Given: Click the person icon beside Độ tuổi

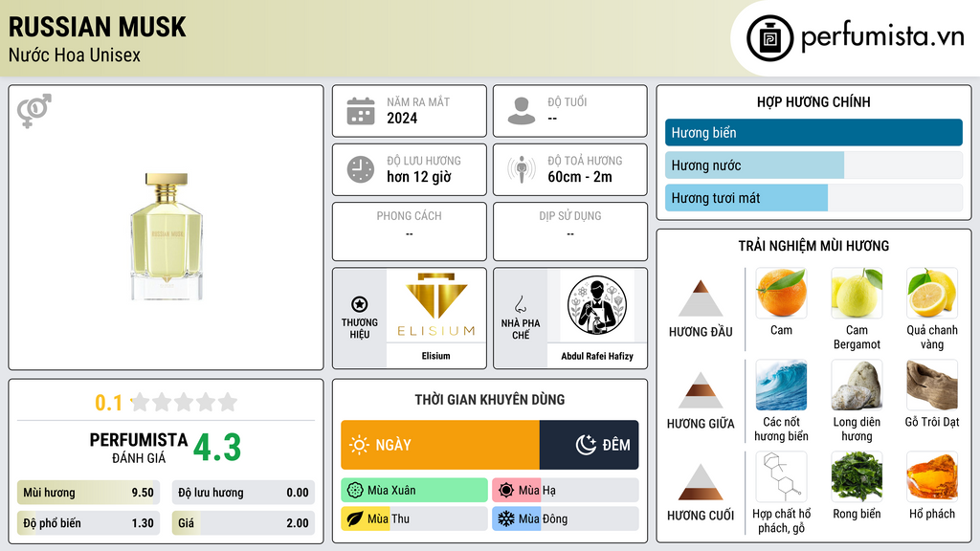Looking at the screenshot, I should 522,111.
